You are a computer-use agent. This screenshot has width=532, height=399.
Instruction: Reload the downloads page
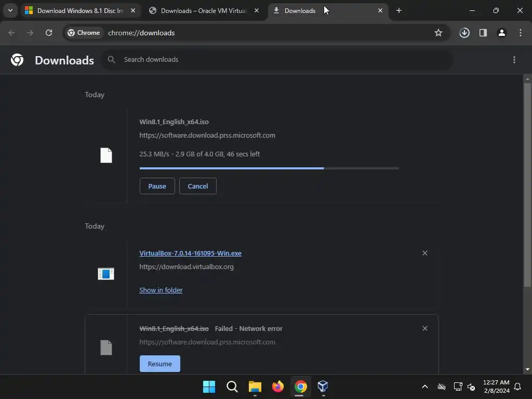point(49,33)
